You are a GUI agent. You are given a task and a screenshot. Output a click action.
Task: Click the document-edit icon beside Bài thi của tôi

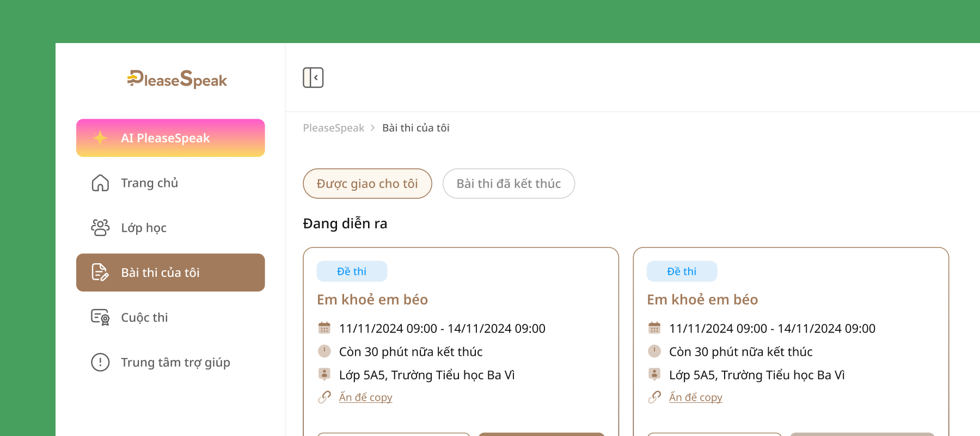tap(100, 272)
